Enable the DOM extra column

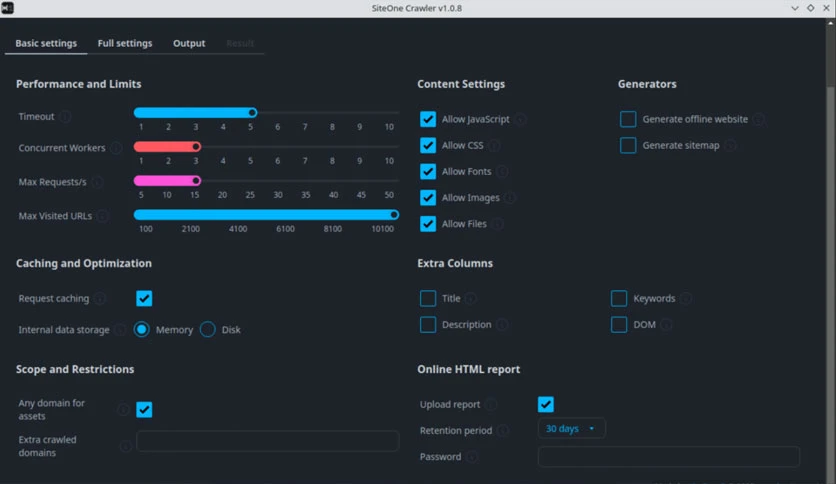(x=619, y=325)
